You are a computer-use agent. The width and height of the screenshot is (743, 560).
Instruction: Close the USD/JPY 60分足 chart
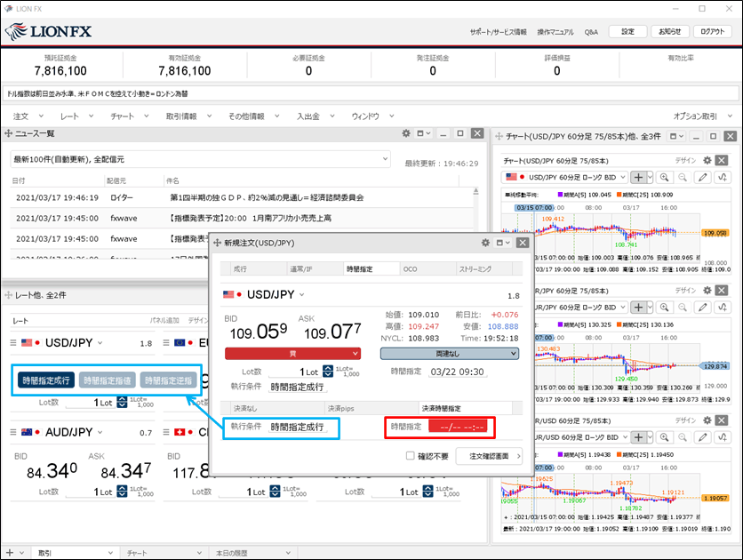coord(722,161)
